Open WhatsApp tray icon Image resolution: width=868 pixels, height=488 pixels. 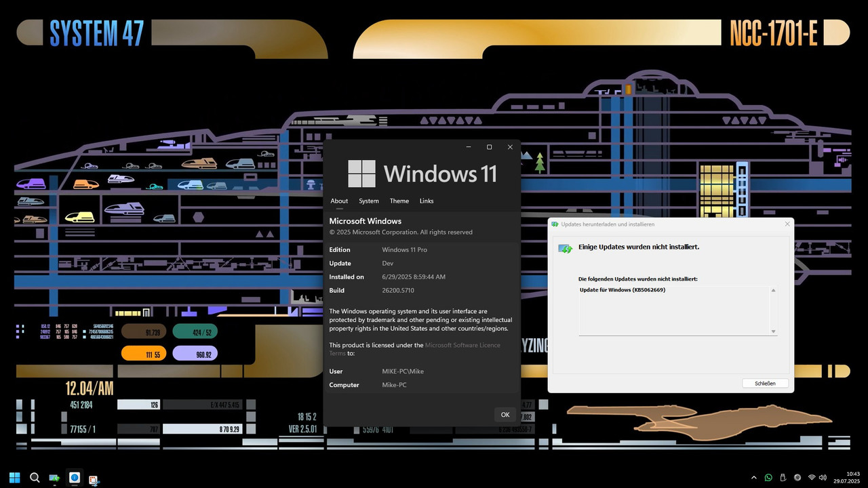click(768, 478)
